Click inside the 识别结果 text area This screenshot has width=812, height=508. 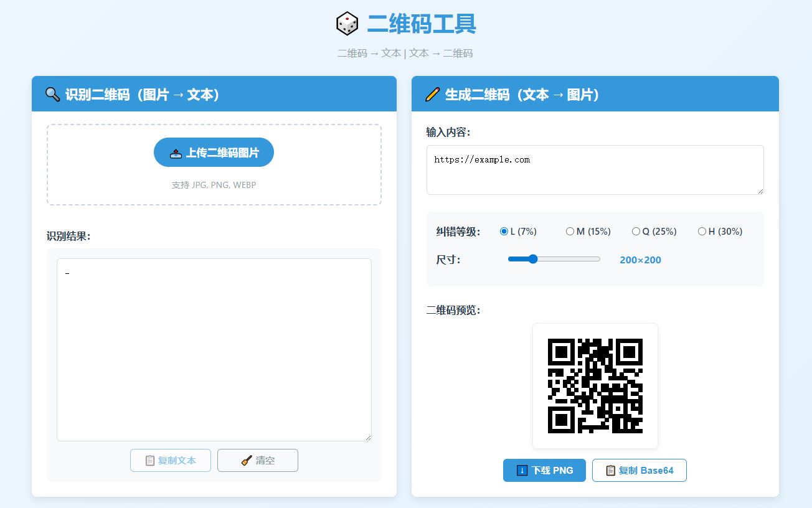pos(214,350)
